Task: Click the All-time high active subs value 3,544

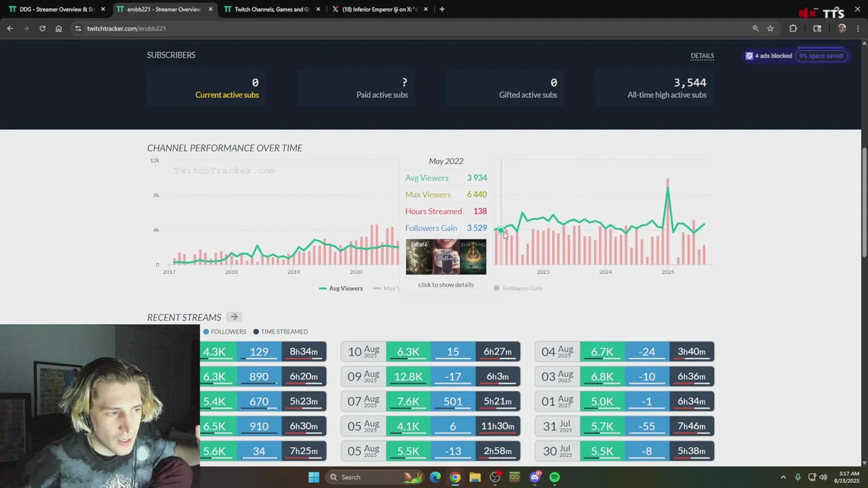Action: pos(690,83)
